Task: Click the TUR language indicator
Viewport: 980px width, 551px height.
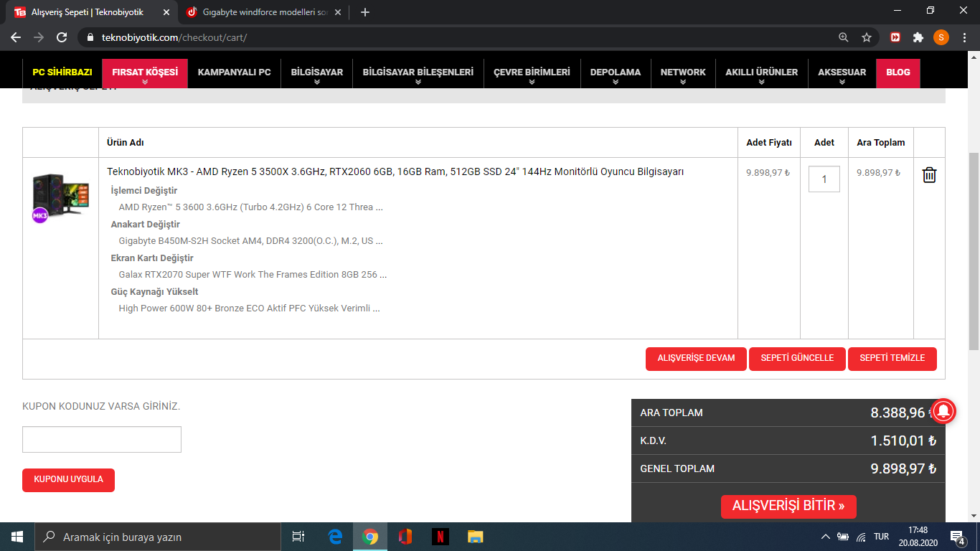Action: pyautogui.click(x=881, y=537)
